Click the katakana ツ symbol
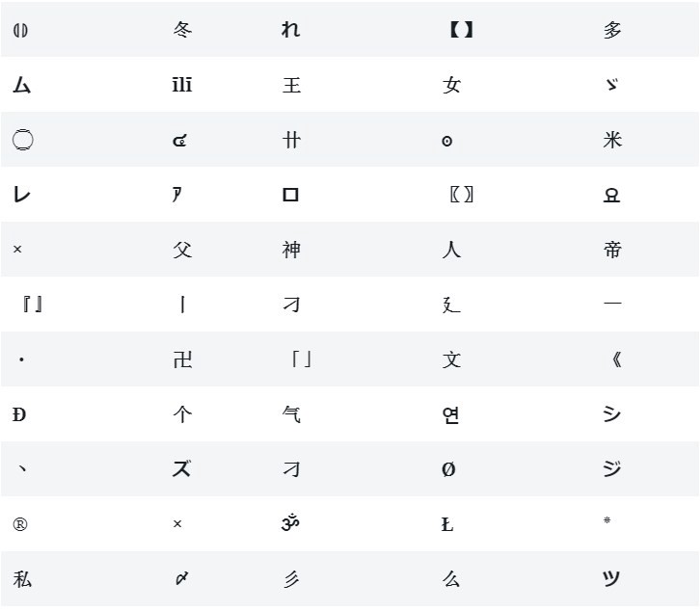Screen dimensions: 700x611 (x=611, y=579)
